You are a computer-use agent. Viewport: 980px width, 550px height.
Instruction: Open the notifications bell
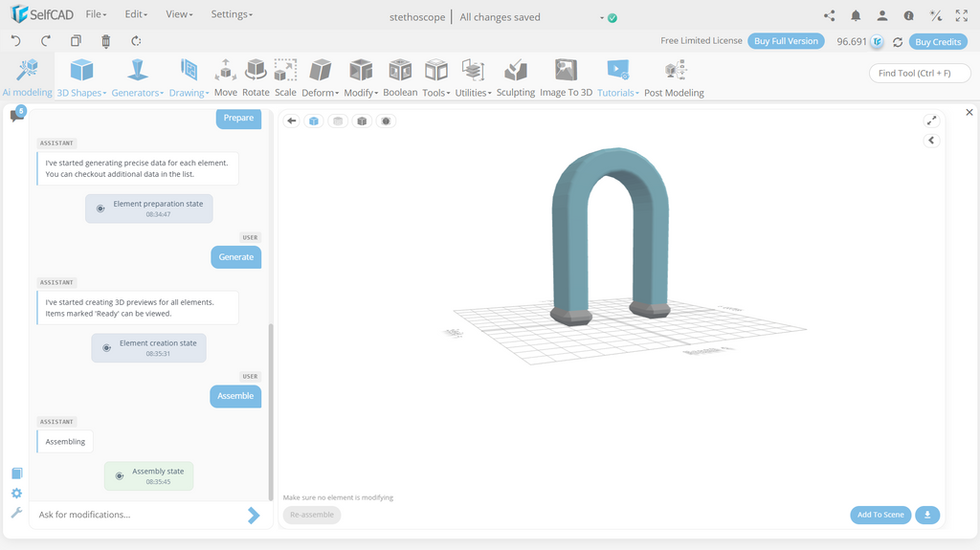pyautogui.click(x=856, y=15)
